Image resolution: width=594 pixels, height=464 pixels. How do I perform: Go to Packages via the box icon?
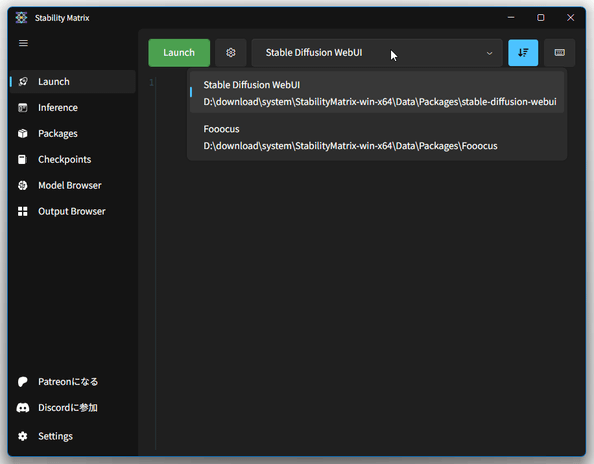click(23, 133)
